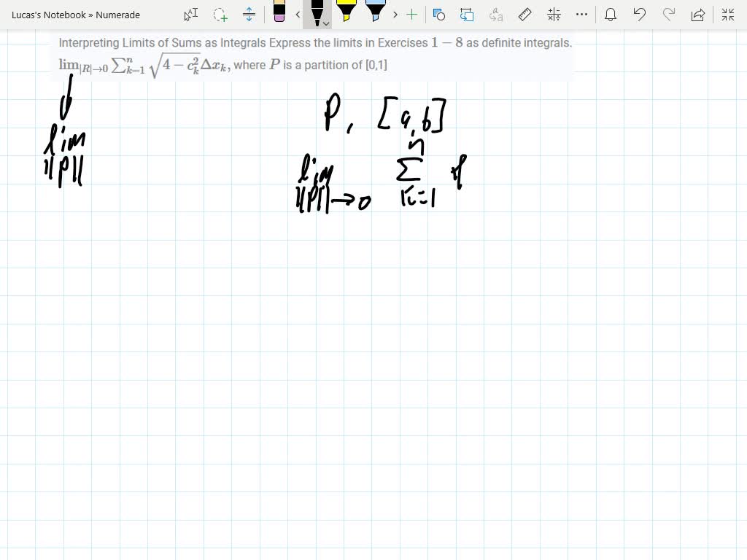Toggle the insert shapes tool
Image resolution: width=747 pixels, height=560 pixels.
click(438, 15)
